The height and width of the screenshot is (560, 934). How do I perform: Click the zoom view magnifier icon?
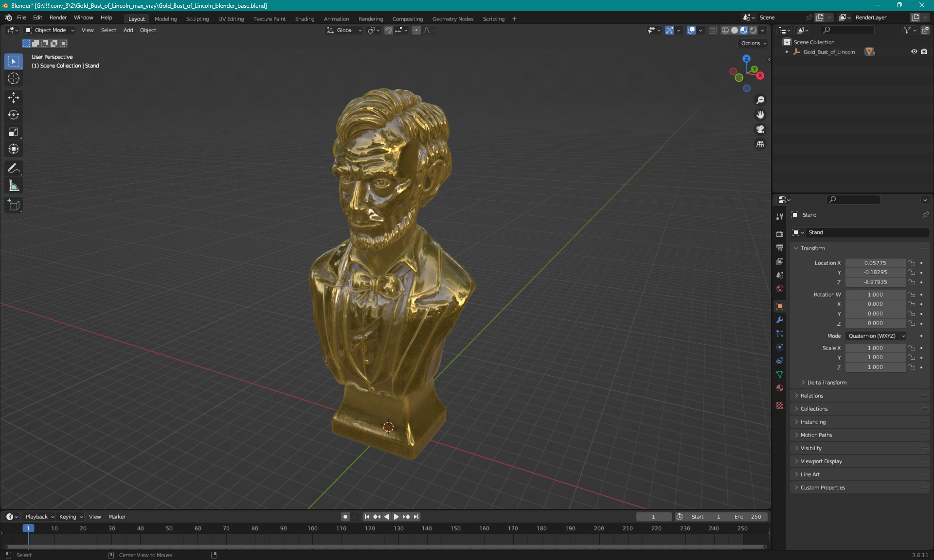760,100
